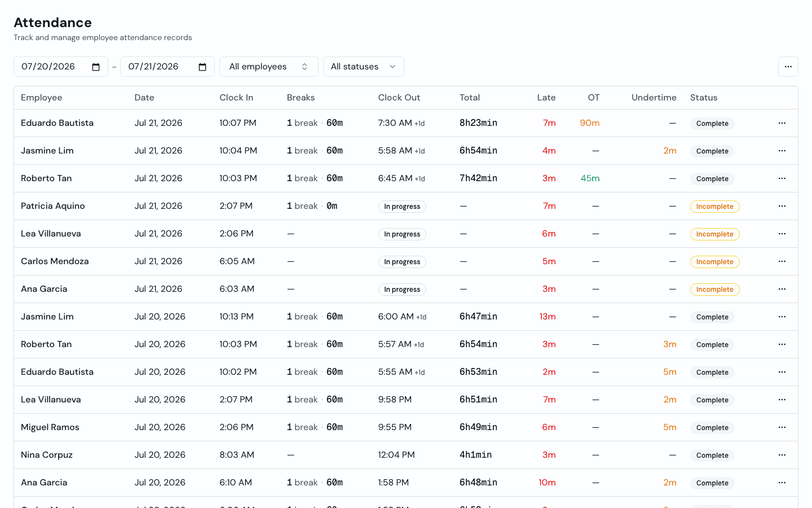Open row actions for Roberto Tan Jul 21
812x508 pixels.
[782, 178]
